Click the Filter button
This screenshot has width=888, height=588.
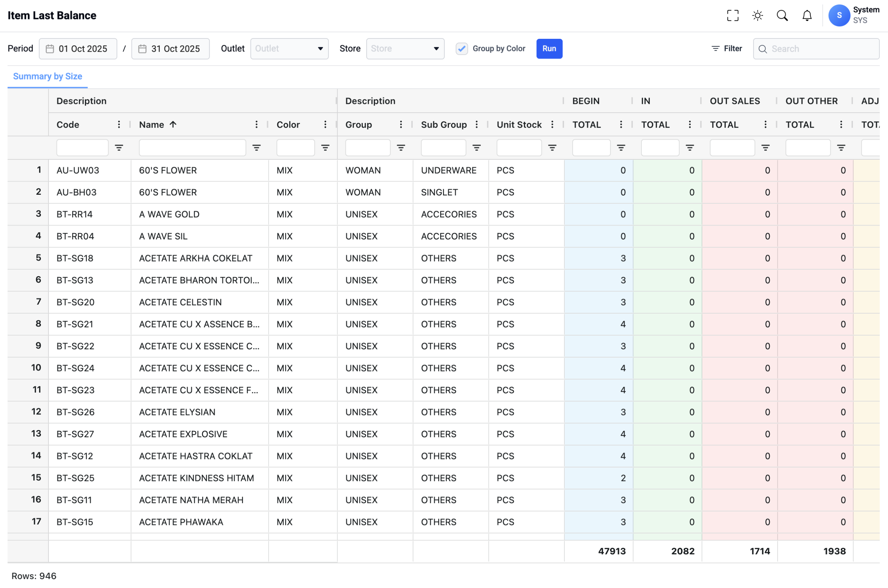pyautogui.click(x=726, y=49)
